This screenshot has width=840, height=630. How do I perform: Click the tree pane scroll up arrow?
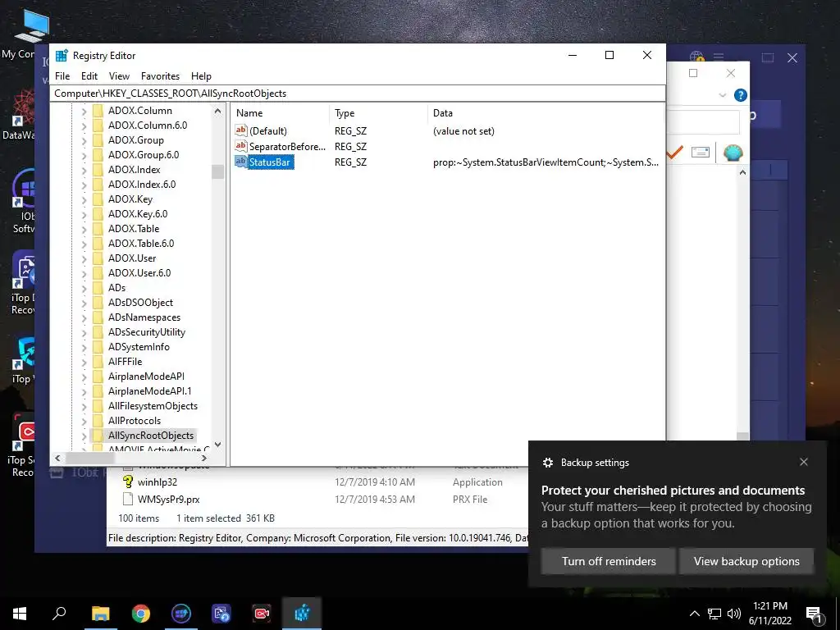click(x=217, y=112)
